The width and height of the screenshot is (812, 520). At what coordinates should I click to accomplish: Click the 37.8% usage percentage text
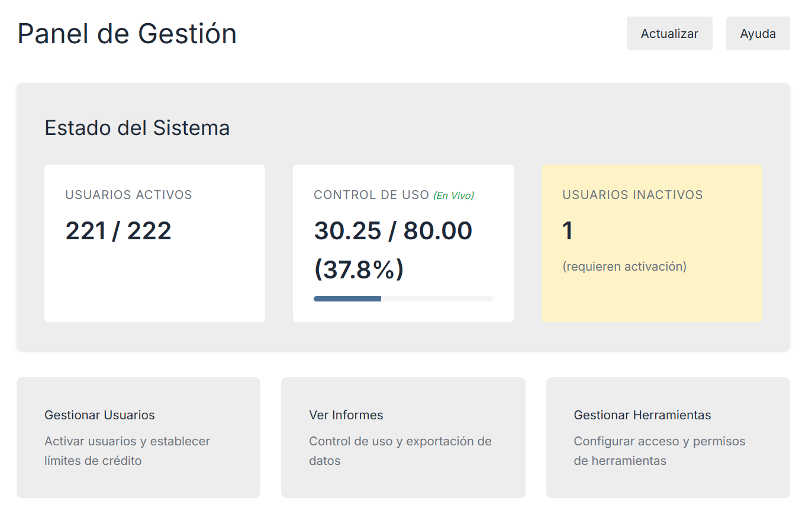click(x=359, y=269)
